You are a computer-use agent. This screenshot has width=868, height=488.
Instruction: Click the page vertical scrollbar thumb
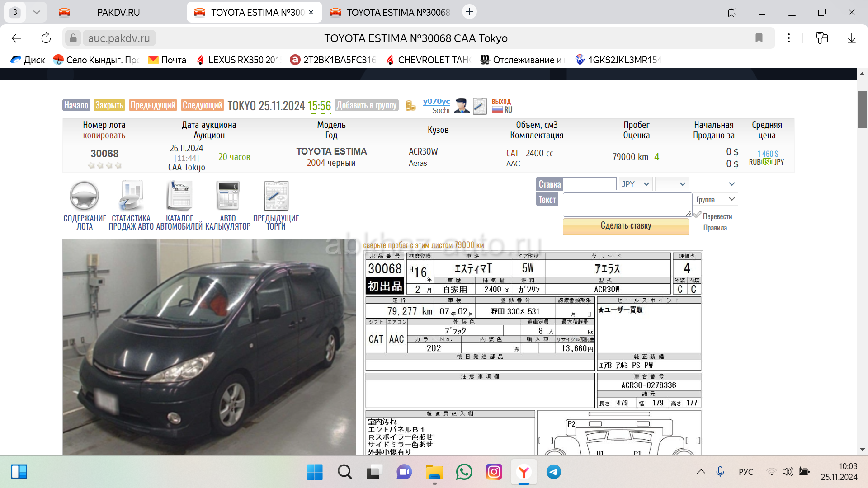click(x=862, y=109)
